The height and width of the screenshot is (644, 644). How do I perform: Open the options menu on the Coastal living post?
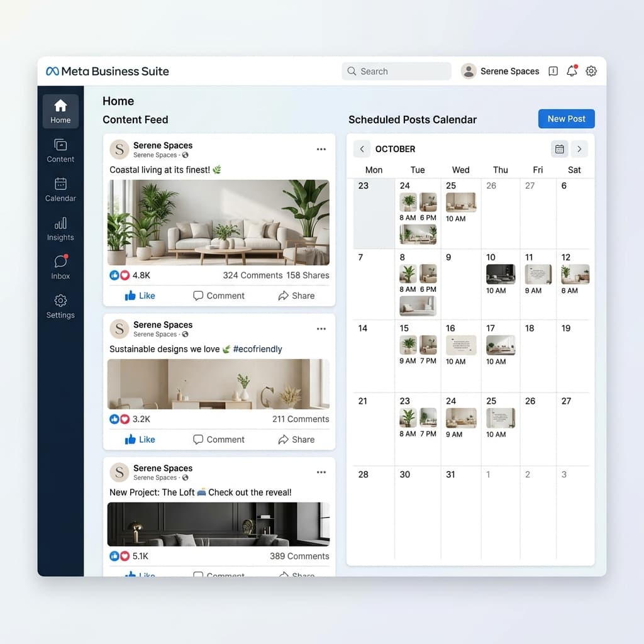pyautogui.click(x=321, y=149)
